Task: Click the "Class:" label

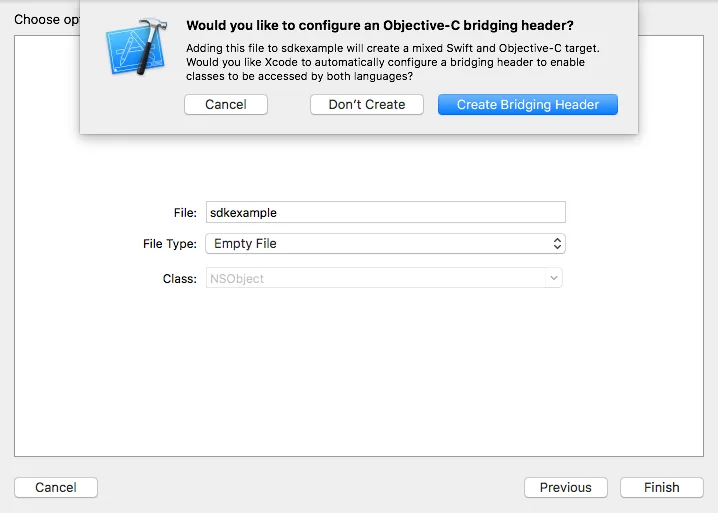Action: tap(180, 279)
